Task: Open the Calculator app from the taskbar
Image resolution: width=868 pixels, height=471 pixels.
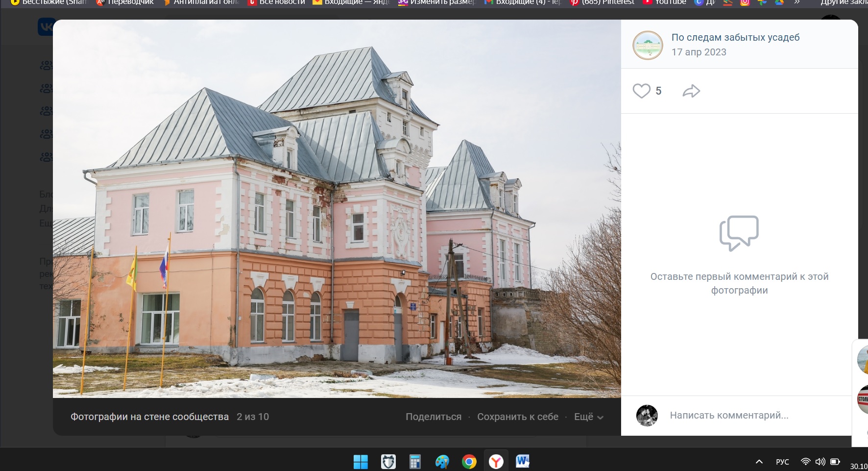Action: [415, 462]
